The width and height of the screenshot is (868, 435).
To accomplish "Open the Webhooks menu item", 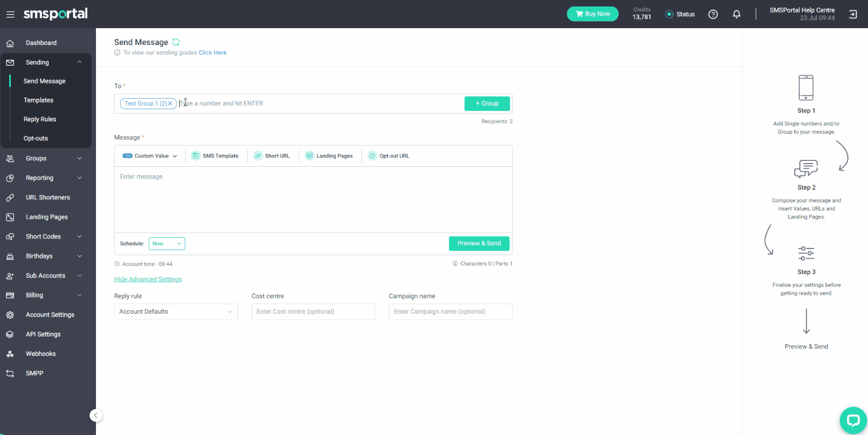I will coord(41,354).
